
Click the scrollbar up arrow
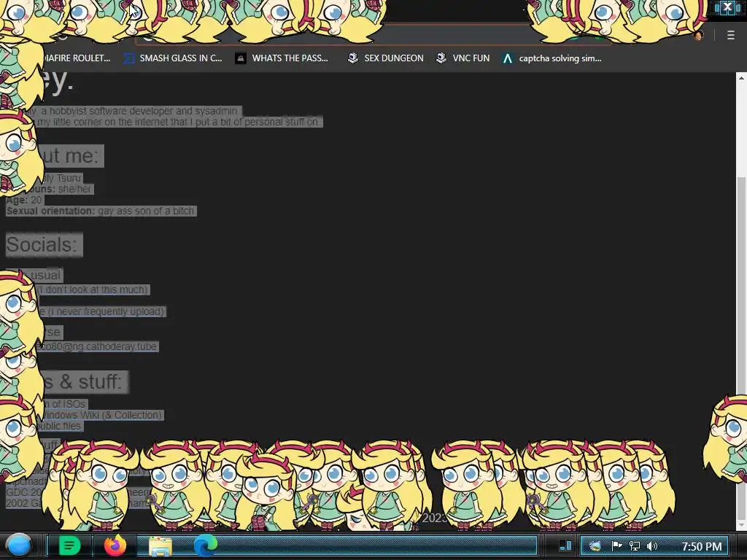[741, 77]
